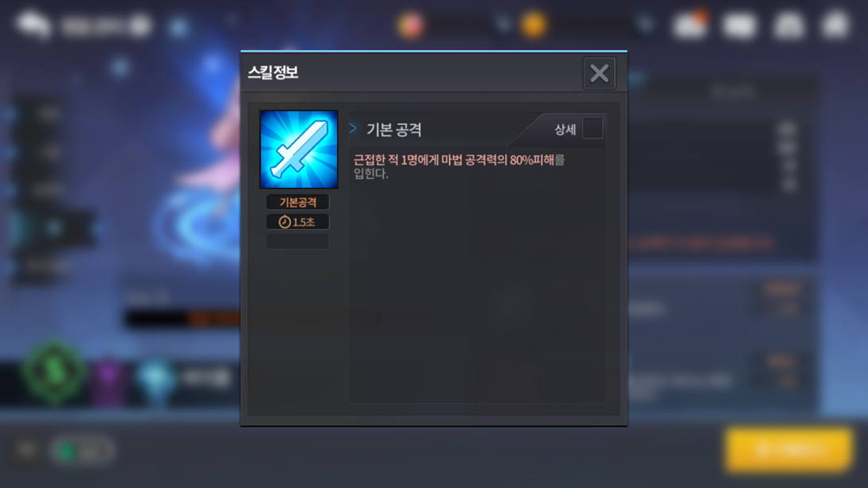Click the empty slot below the cooldown badge
The width and height of the screenshot is (868, 488).
[298, 241]
